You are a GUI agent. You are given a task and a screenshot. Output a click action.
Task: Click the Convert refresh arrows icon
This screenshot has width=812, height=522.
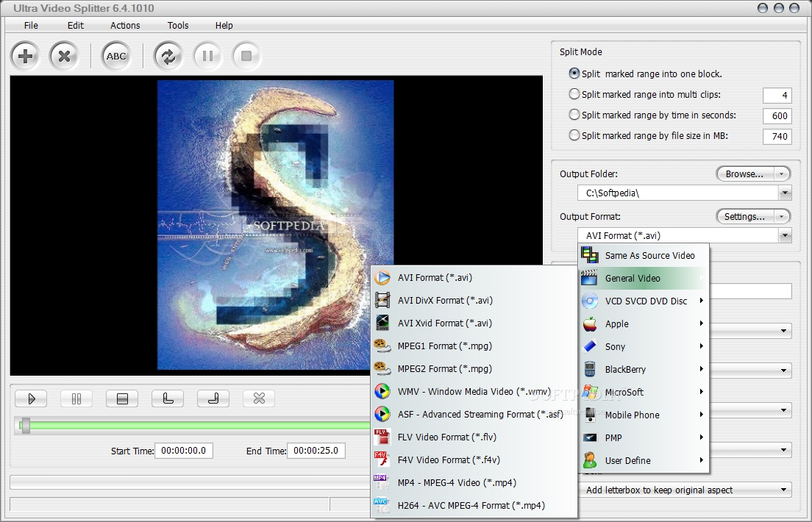point(168,56)
